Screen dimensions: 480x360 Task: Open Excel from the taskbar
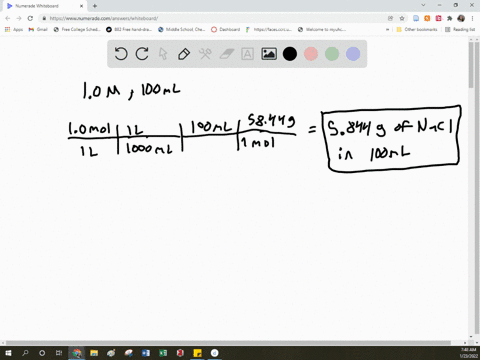(163, 353)
